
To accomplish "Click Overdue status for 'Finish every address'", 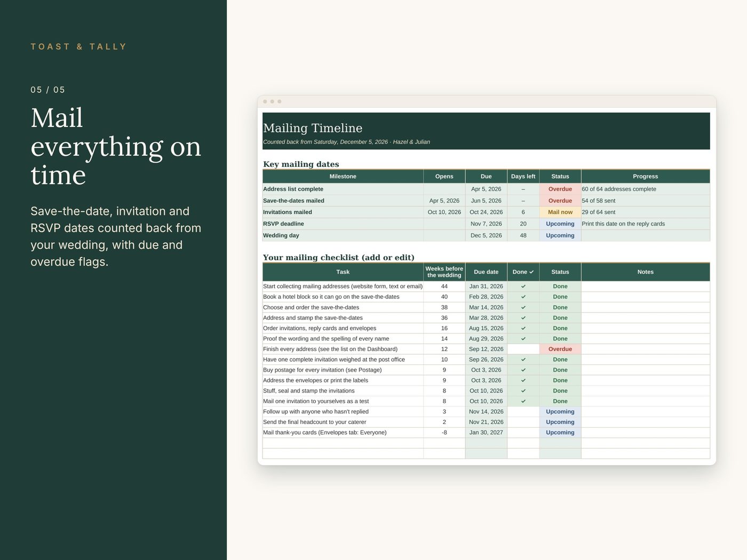I will [x=560, y=349].
